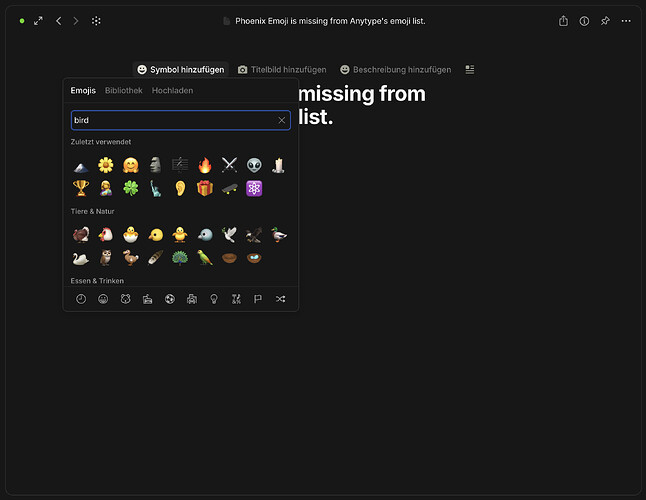Go back to previous page
The width and height of the screenshot is (646, 500).
pyautogui.click(x=59, y=21)
